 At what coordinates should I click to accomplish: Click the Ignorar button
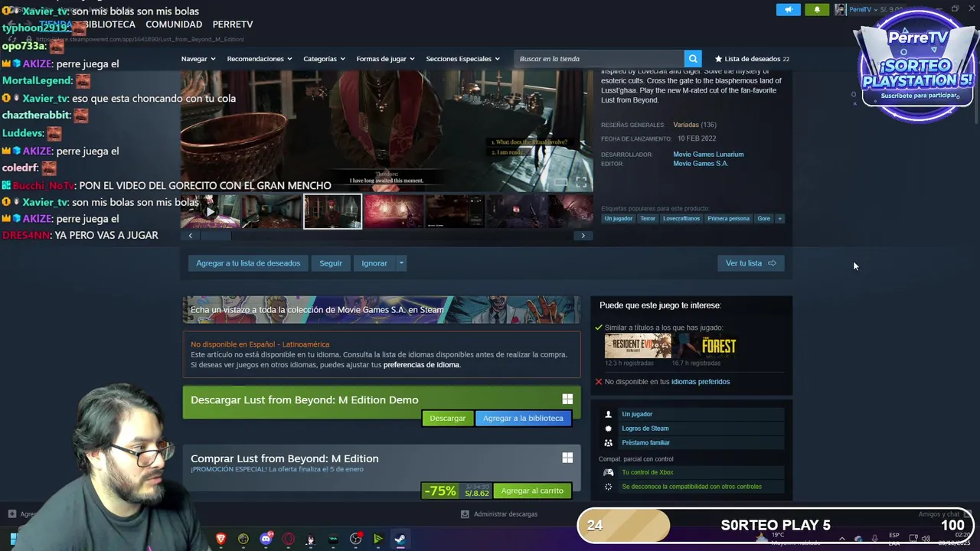374,263
